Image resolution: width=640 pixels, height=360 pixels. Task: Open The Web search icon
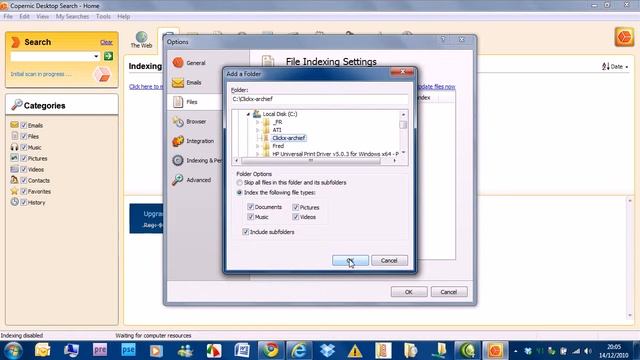(141, 40)
